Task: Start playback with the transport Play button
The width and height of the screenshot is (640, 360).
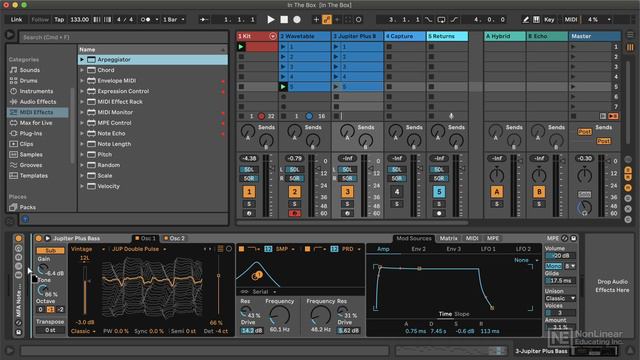Action: point(271,19)
